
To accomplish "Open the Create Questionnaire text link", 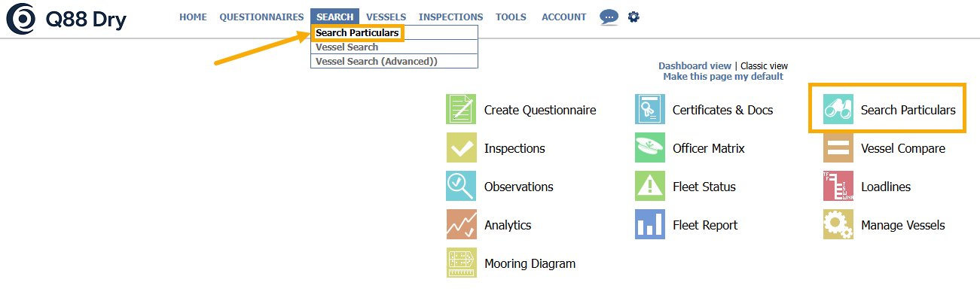I will 540,110.
